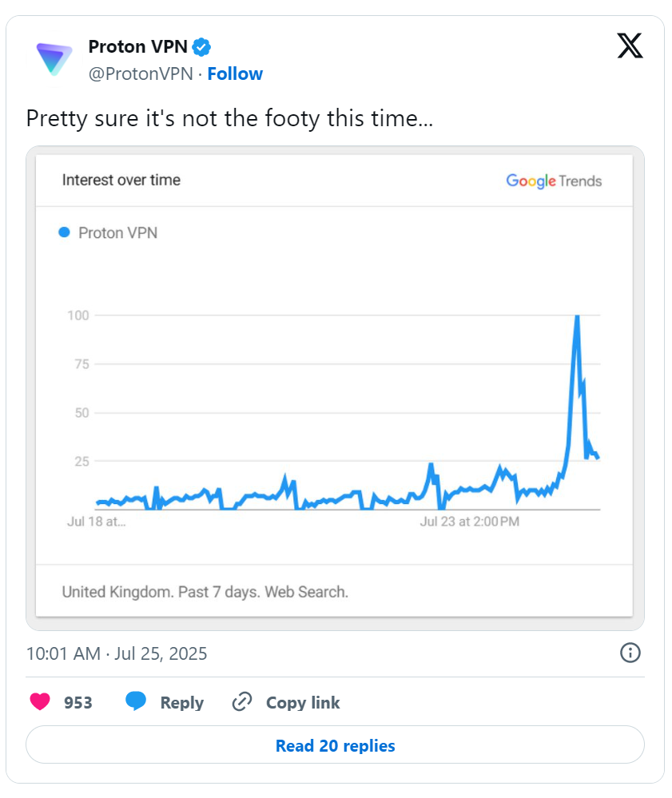
Task: Like the tweet with heart icon
Action: pos(40,702)
